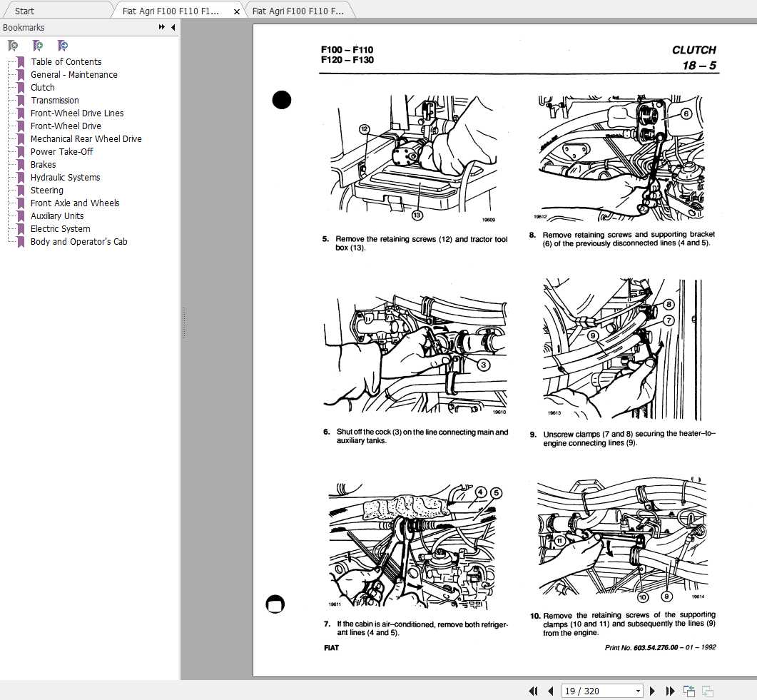Screen dimensions: 757x700
Task: Click step 6 text about shutting off the cock
Action: coord(416,437)
